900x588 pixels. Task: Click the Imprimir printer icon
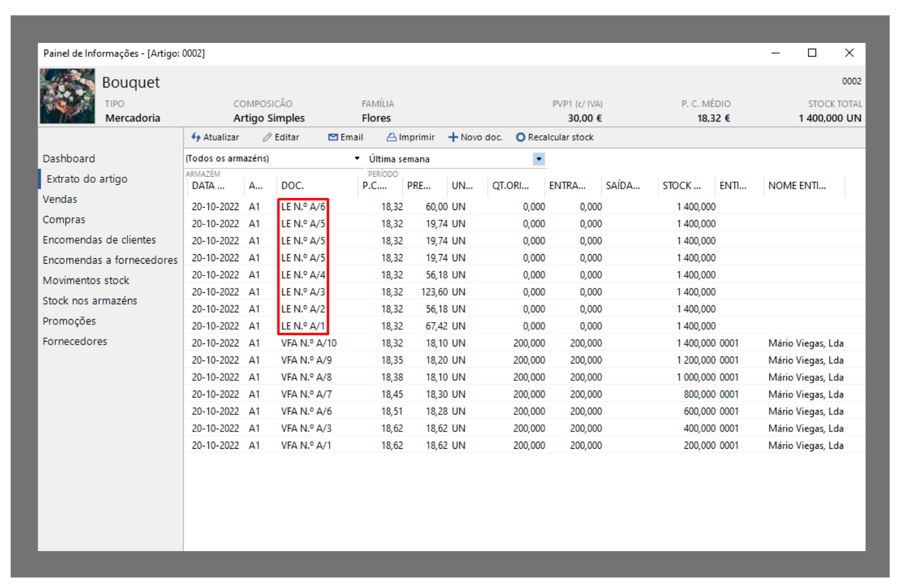click(x=391, y=137)
